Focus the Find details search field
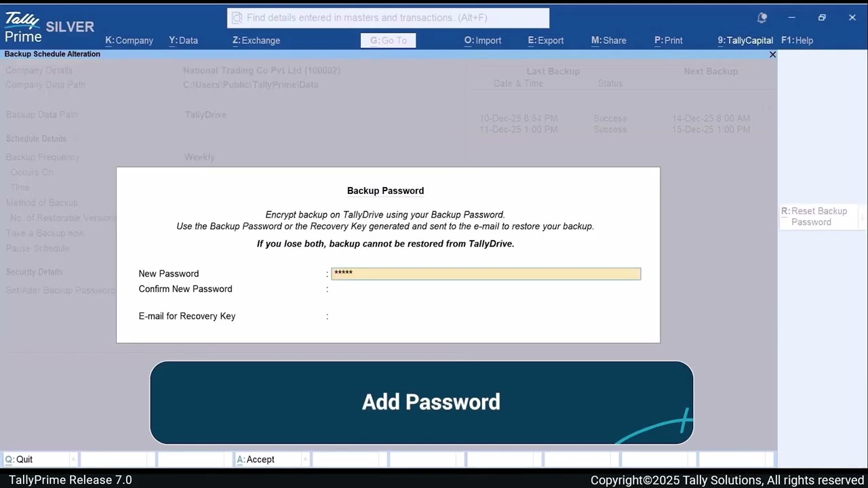Viewport: 868px width, 488px height. tap(388, 18)
